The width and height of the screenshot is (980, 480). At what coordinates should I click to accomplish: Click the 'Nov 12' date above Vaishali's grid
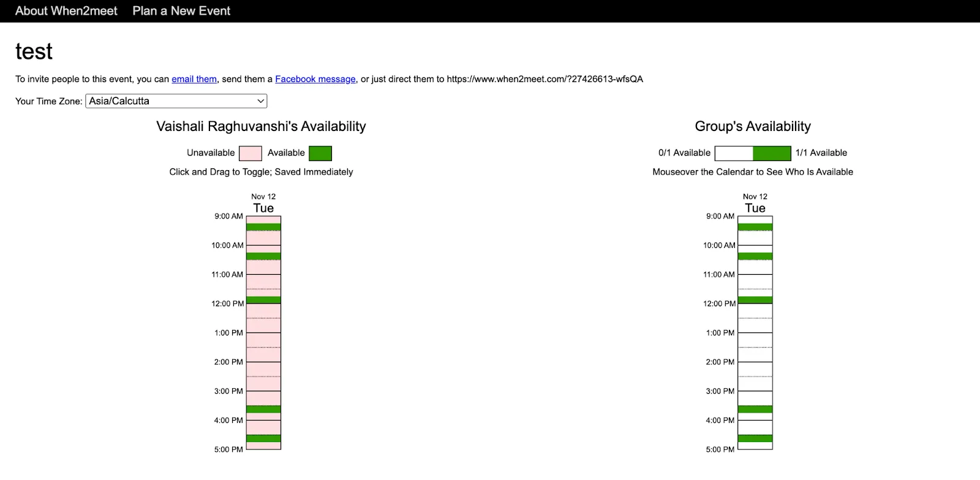coord(263,197)
